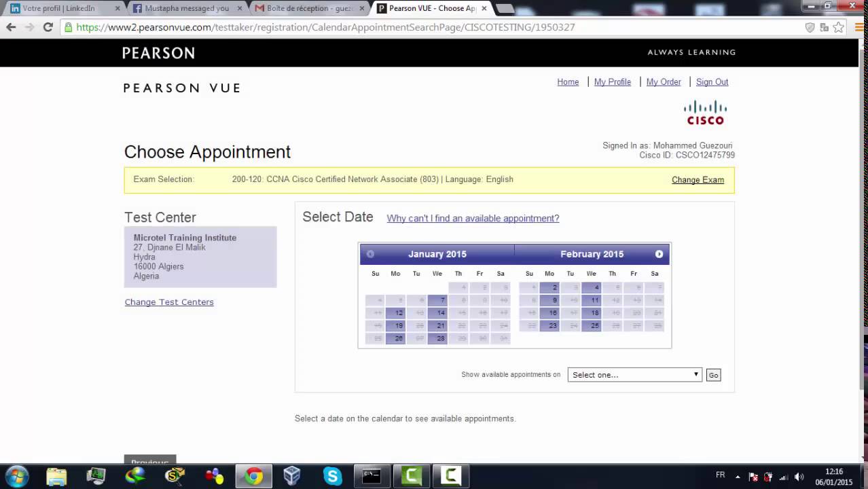Select January 7 on the calendar
Image resolution: width=868 pixels, height=489 pixels.
(x=438, y=300)
